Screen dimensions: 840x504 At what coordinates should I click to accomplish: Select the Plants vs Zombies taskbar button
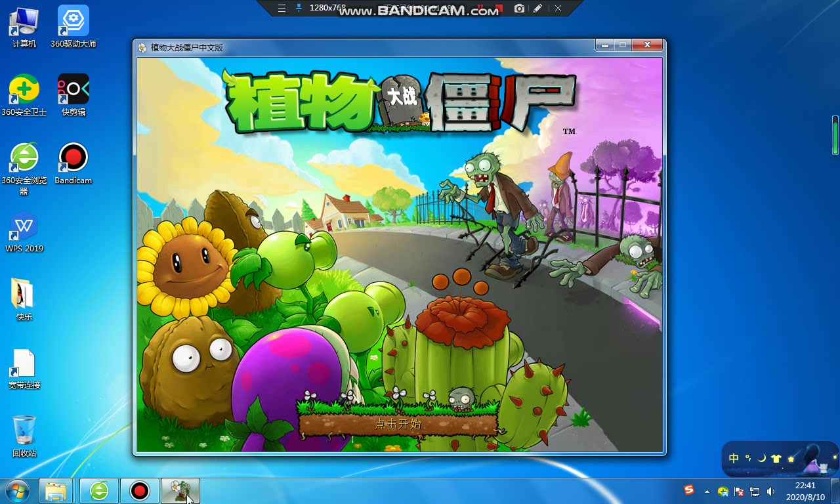pyautogui.click(x=180, y=491)
